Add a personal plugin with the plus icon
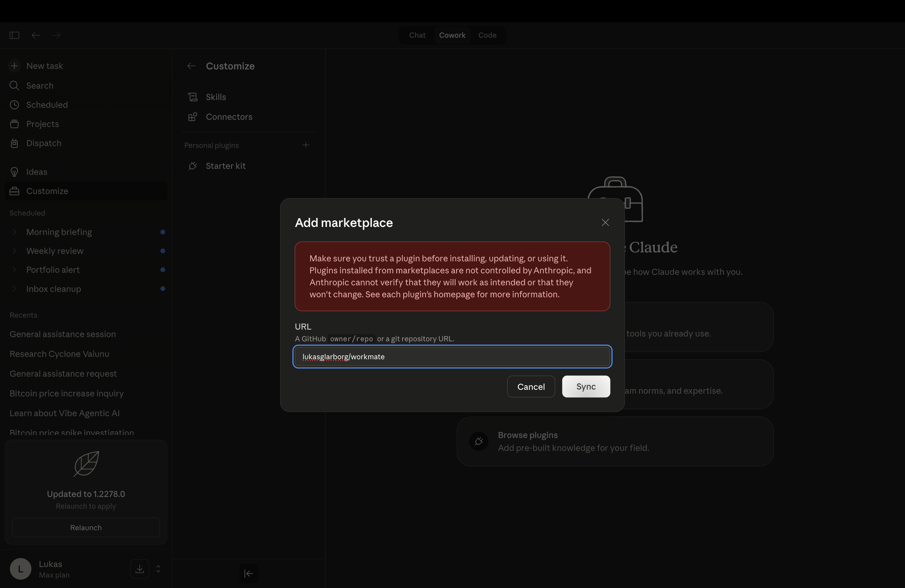Screen dimensions: 905x588 [x=306, y=145]
